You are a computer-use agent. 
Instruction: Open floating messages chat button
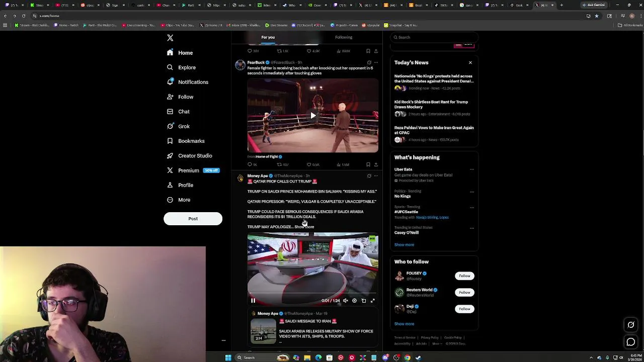631,342
